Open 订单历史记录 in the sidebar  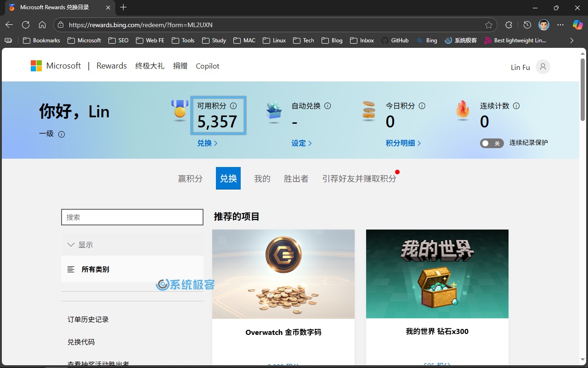coord(88,319)
